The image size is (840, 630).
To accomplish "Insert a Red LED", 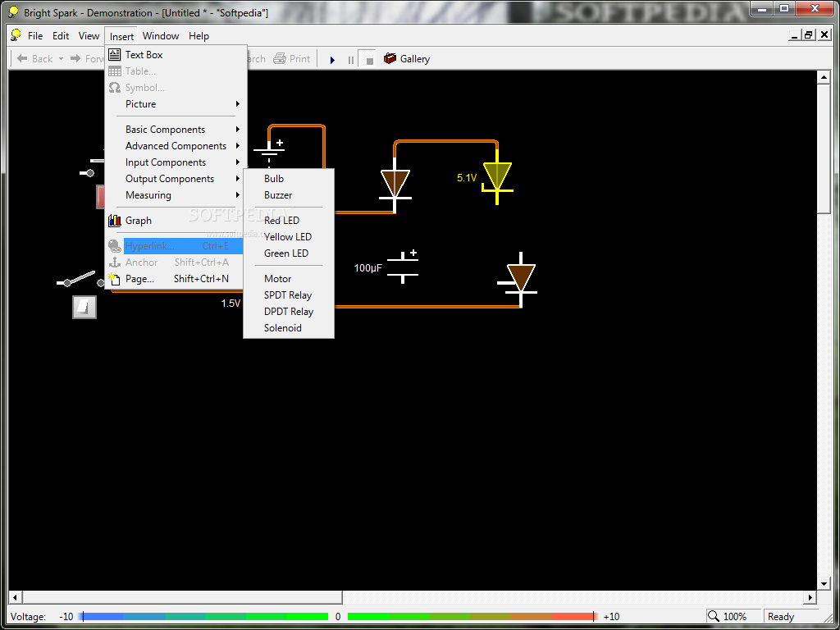I will point(289,220).
